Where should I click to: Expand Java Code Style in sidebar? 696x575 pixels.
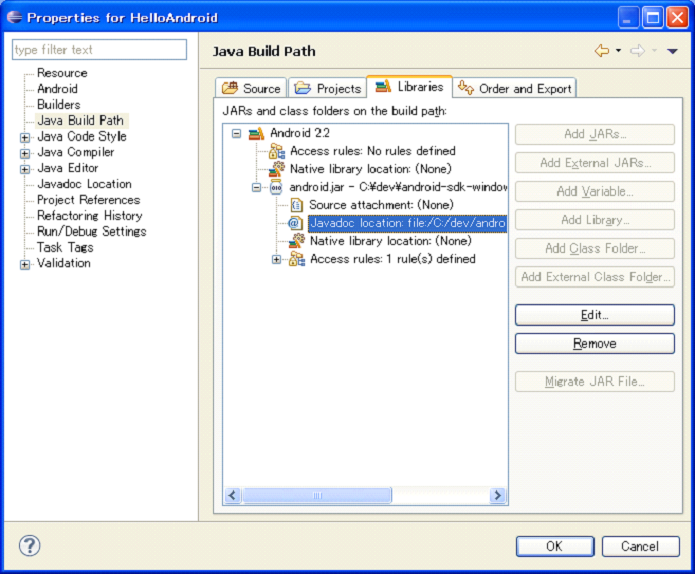tap(25, 137)
